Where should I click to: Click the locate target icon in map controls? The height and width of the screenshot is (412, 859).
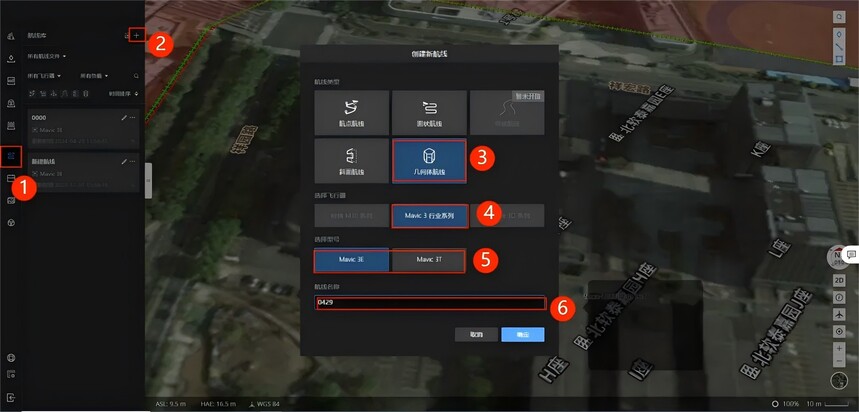pos(839,331)
